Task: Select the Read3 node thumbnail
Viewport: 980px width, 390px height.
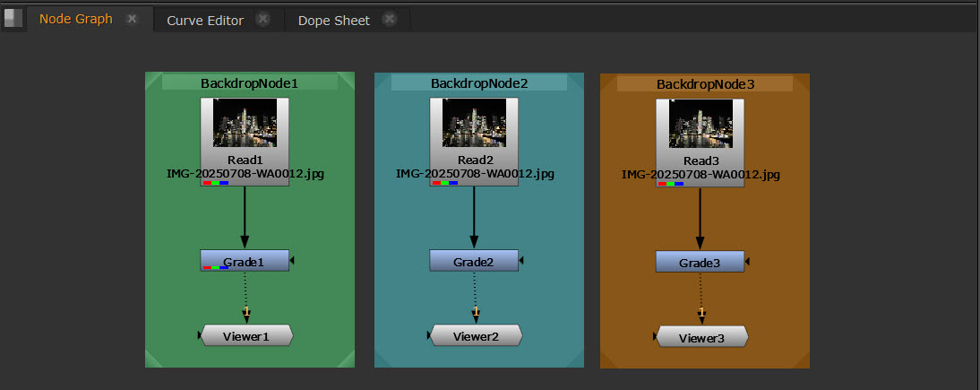Action: [700, 123]
